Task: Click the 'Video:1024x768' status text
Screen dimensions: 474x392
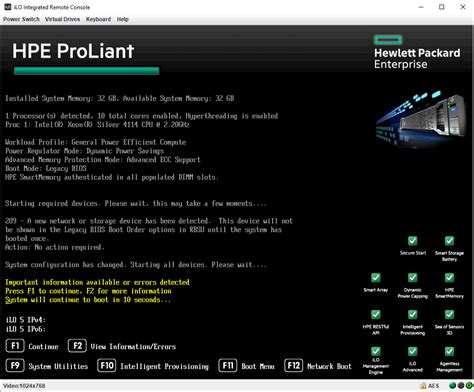Action: [x=24, y=386]
